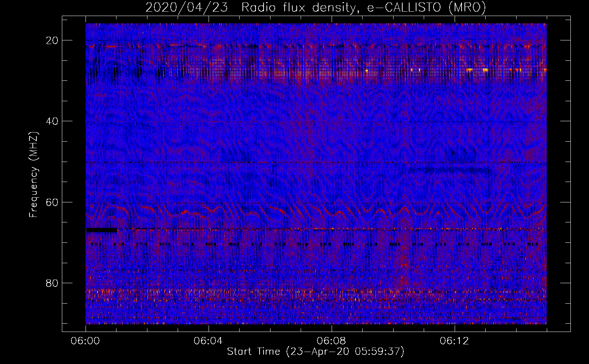Click the '06:00' time tick label

[86, 341]
